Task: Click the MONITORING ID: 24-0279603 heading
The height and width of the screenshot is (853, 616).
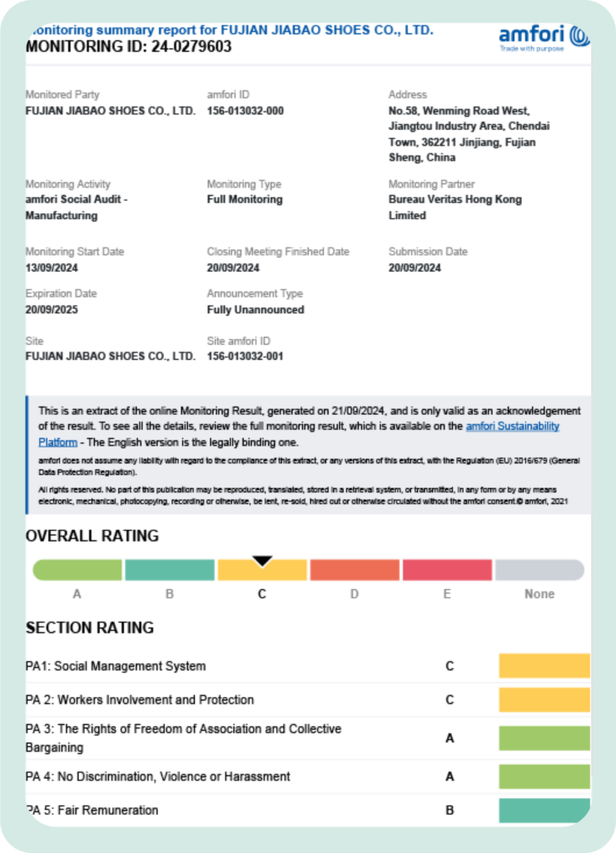Action: tap(129, 47)
